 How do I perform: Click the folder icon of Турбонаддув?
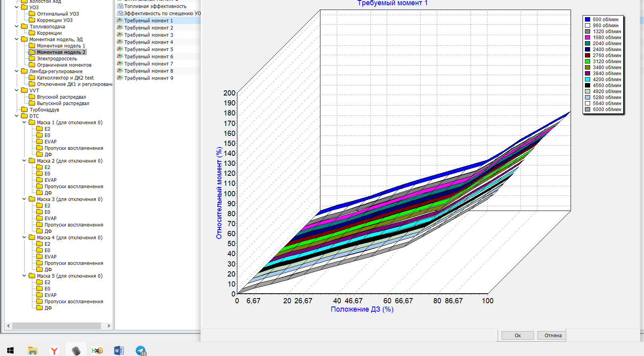click(x=24, y=110)
